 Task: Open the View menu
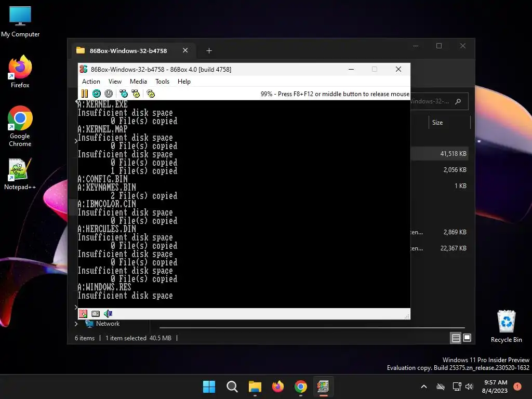pos(115,82)
